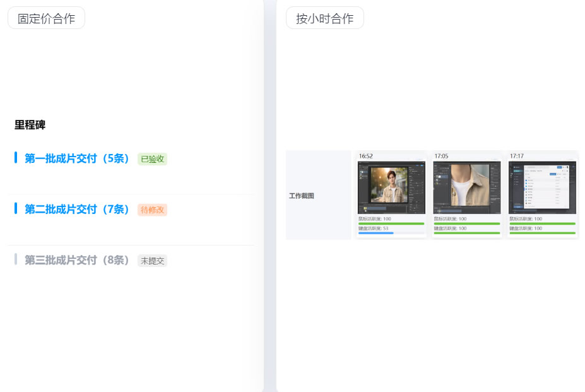Click the keyboard activity bar under 17:17

[543, 233]
